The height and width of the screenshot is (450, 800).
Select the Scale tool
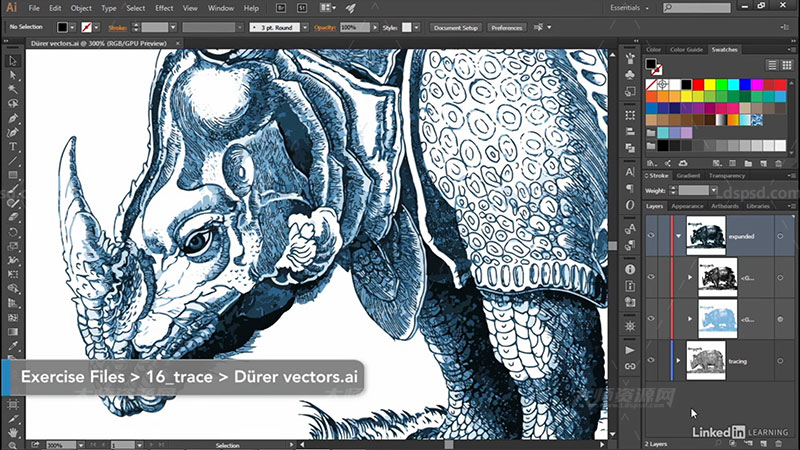tap(13, 246)
